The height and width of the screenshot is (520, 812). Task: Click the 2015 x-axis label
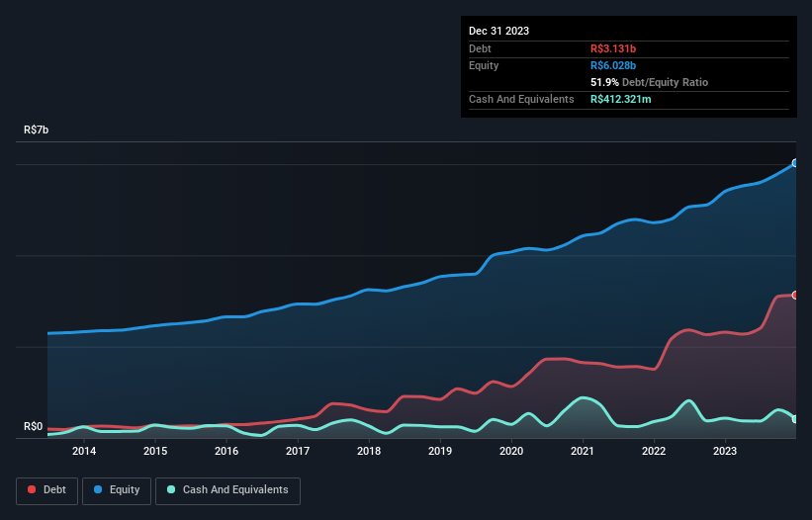point(155,451)
